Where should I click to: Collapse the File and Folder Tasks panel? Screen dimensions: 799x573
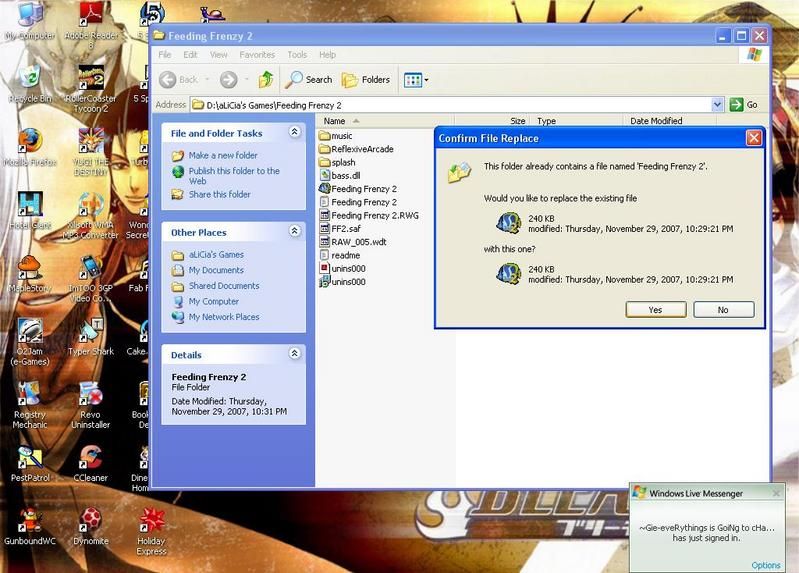[294, 132]
